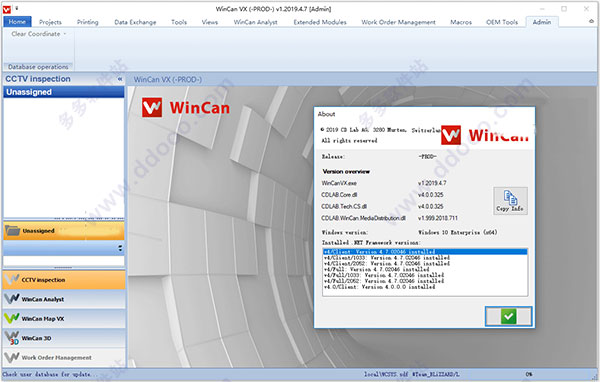Select CCTV inspection module in sidebar
This screenshot has width=600, height=382.
(x=64, y=280)
